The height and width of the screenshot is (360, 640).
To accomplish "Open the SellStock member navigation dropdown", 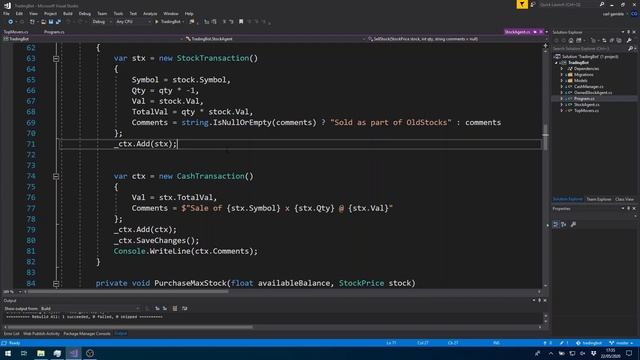I will [x=456, y=39].
